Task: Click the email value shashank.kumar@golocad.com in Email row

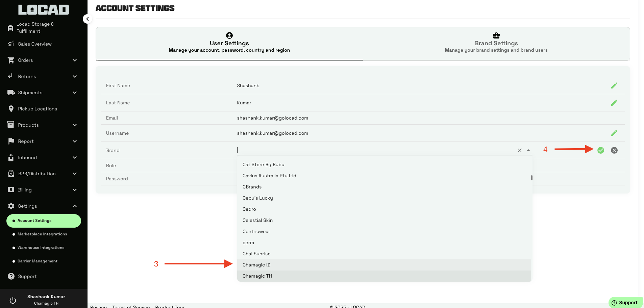Action: click(273, 118)
